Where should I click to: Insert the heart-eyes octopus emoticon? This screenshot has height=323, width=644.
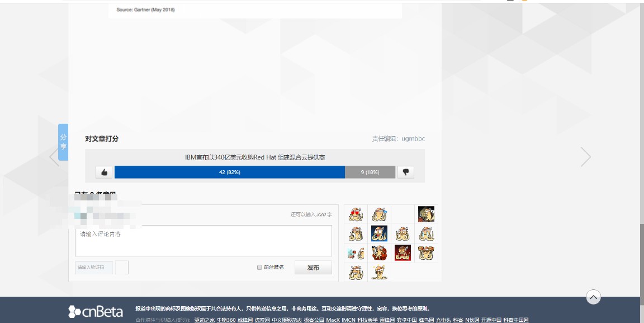tap(356, 214)
